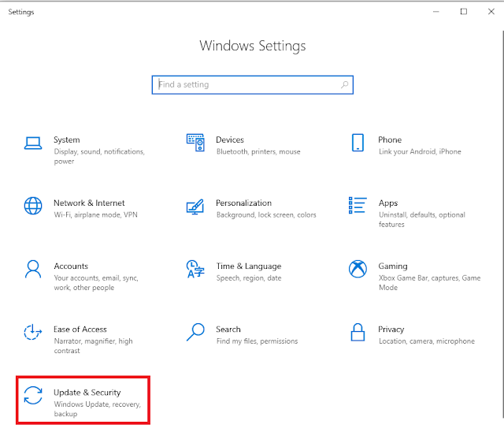The image size is (504, 432).
Task: Open the Update & Security title
Action: (x=87, y=393)
